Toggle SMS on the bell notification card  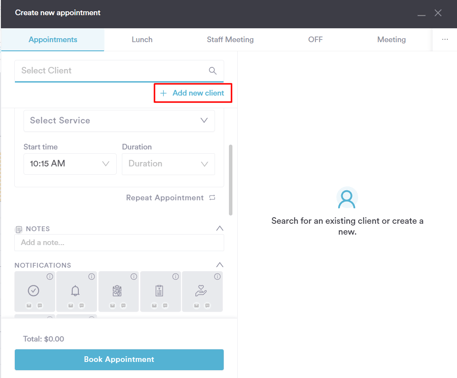click(x=81, y=305)
